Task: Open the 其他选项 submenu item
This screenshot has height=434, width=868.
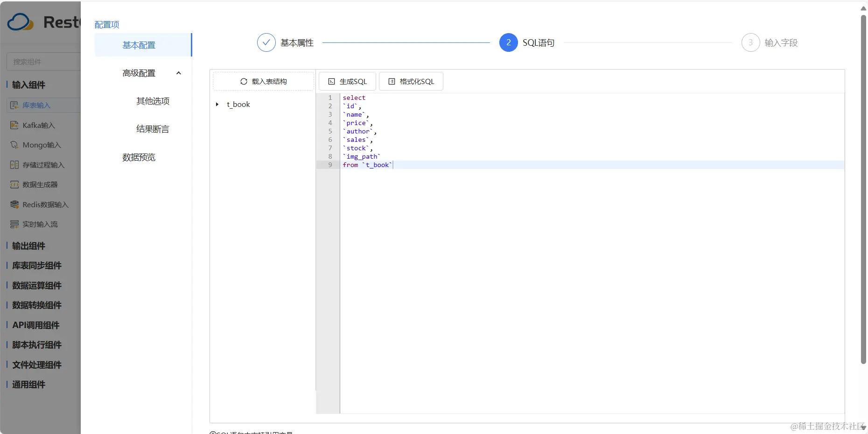Action: point(153,101)
